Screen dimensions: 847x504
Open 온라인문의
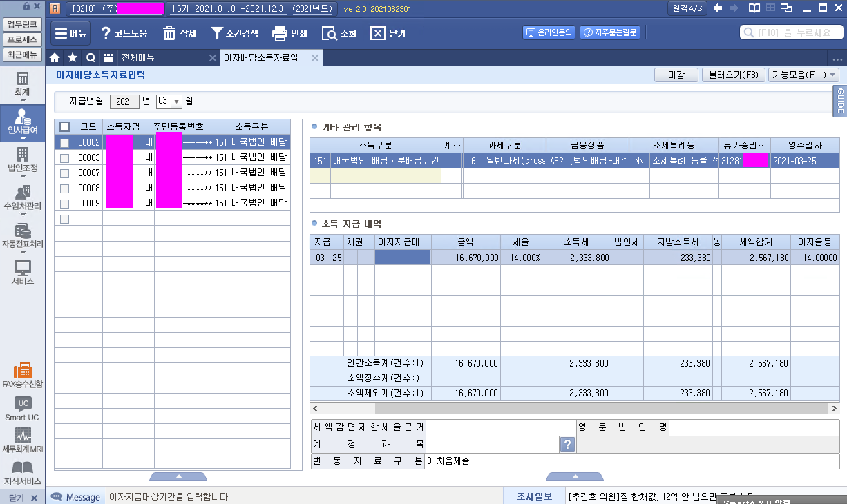click(x=549, y=32)
